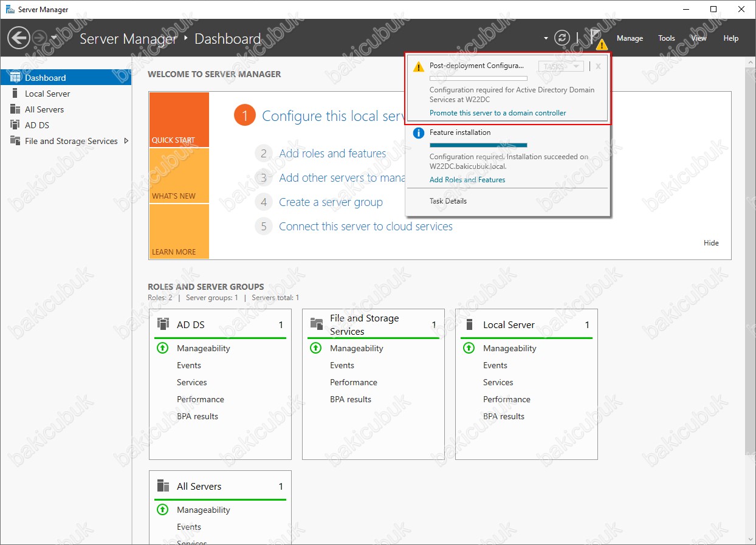Viewport: 756px width, 545px height.
Task: Click the Local Server tile icon
Action: pos(469,324)
